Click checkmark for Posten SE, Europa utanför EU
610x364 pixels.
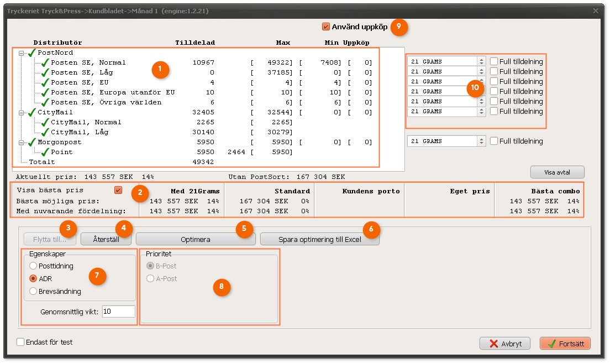45,92
